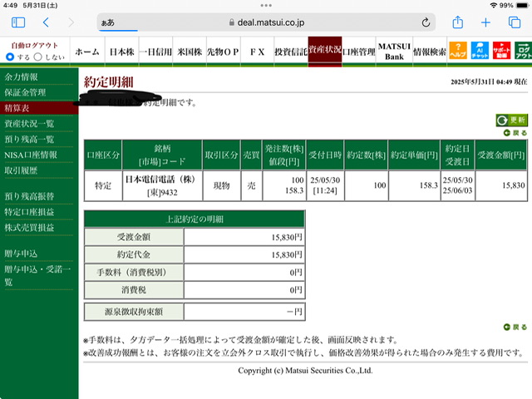The image size is (532, 399).
Task: Open the 資産状況 menu tab
Action: (325, 50)
